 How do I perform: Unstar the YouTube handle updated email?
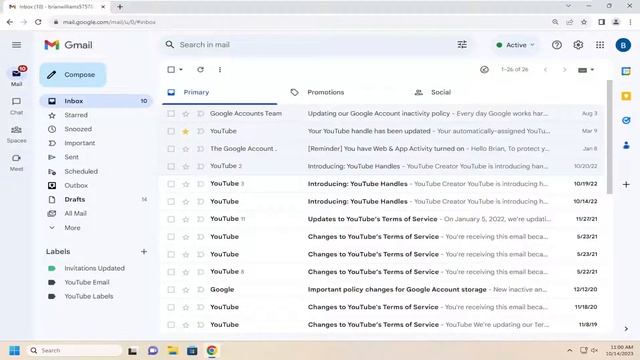pos(186,131)
